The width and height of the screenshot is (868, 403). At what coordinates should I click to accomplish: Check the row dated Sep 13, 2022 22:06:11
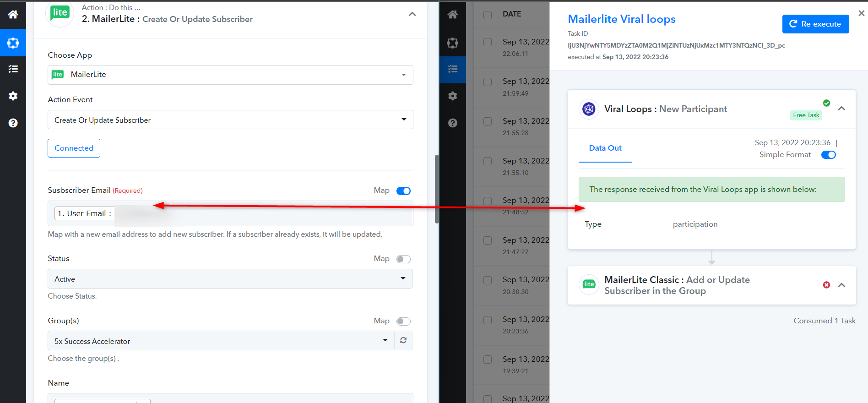[488, 42]
